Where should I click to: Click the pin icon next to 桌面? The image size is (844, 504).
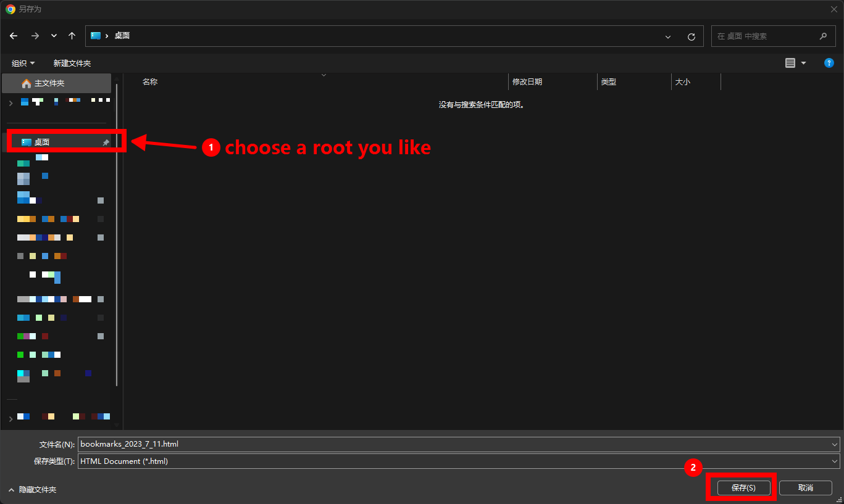pyautogui.click(x=106, y=143)
